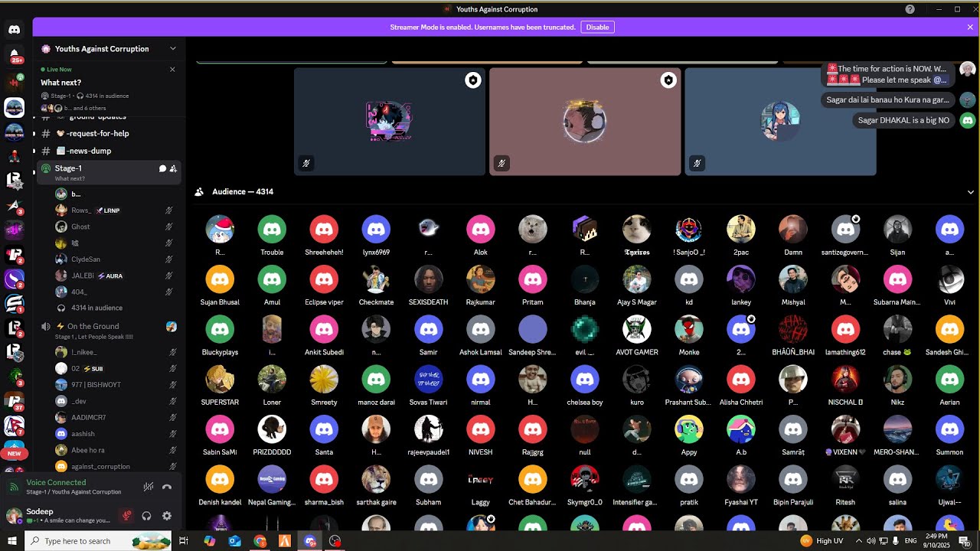Open audience member Smreety's flower avatar
Screen dimensions: 980x551
(x=324, y=379)
